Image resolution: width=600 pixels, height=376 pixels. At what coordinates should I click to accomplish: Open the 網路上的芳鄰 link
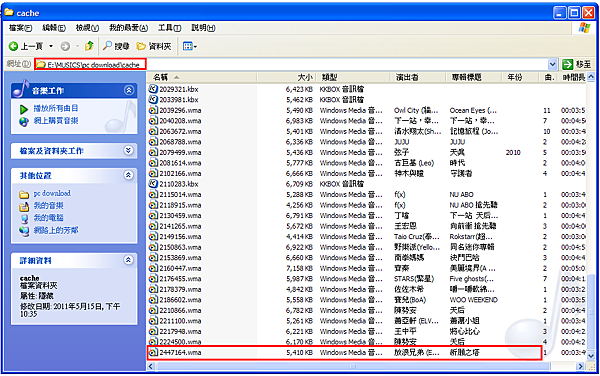coord(56,230)
